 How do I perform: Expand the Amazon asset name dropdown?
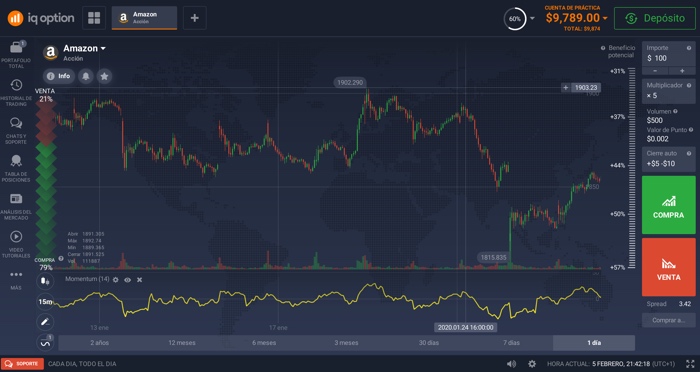[103, 48]
